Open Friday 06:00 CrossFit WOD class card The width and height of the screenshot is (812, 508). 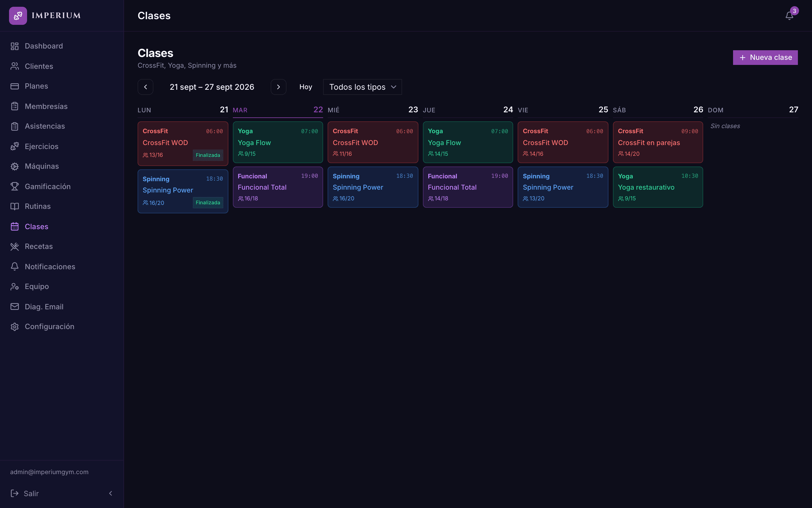(x=563, y=142)
